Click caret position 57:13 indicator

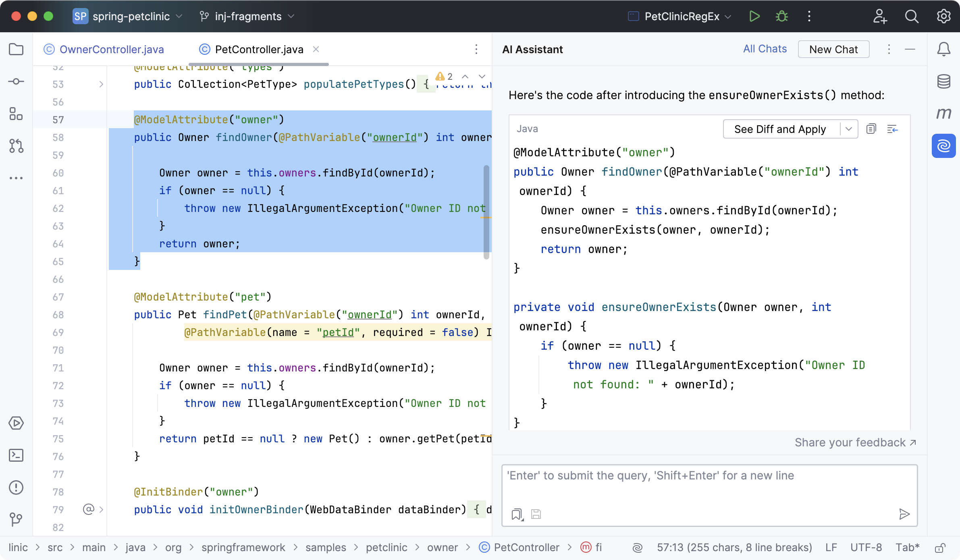click(734, 548)
